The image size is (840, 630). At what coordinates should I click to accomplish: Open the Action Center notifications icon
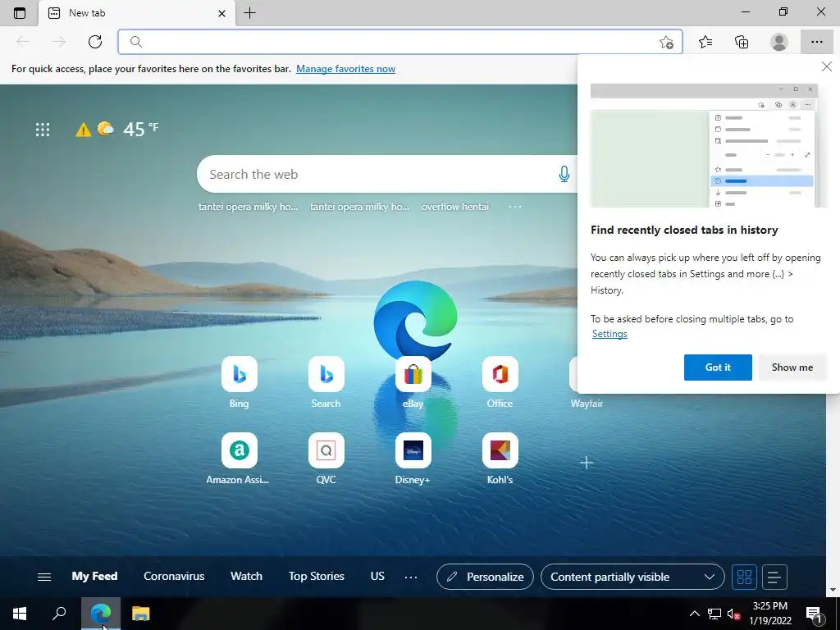pyautogui.click(x=814, y=614)
